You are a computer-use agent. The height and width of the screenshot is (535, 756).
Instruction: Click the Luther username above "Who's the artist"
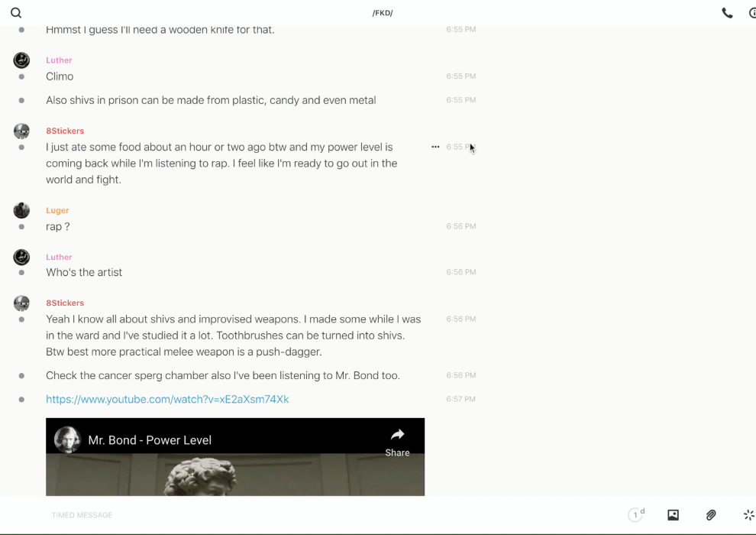tap(59, 257)
